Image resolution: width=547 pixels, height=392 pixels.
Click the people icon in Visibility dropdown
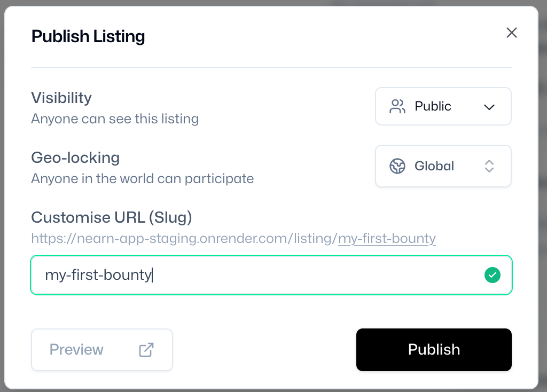coord(397,106)
